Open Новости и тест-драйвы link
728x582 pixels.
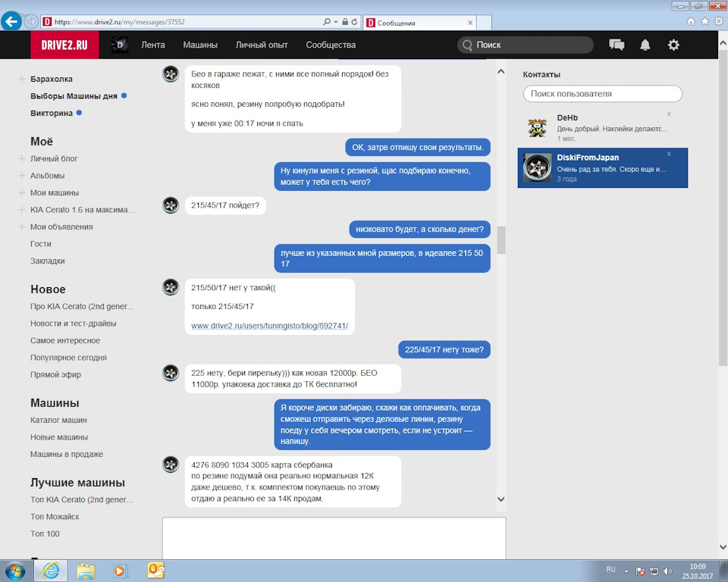click(x=74, y=324)
